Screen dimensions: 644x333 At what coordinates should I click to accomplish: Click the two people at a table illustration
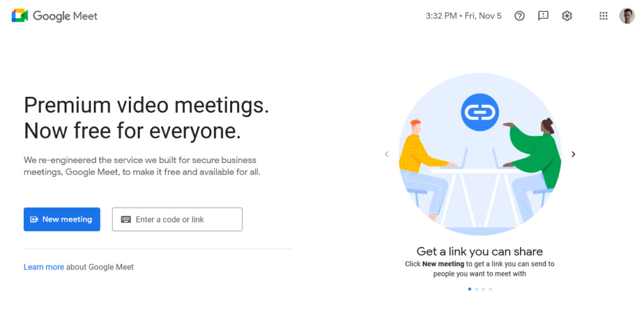point(480,154)
